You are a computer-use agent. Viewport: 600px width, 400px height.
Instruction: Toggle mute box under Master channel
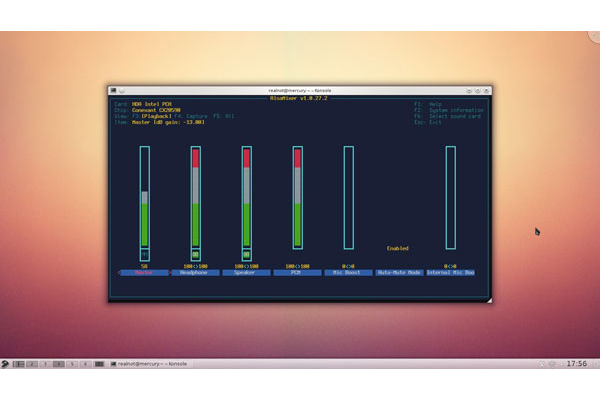tap(145, 255)
